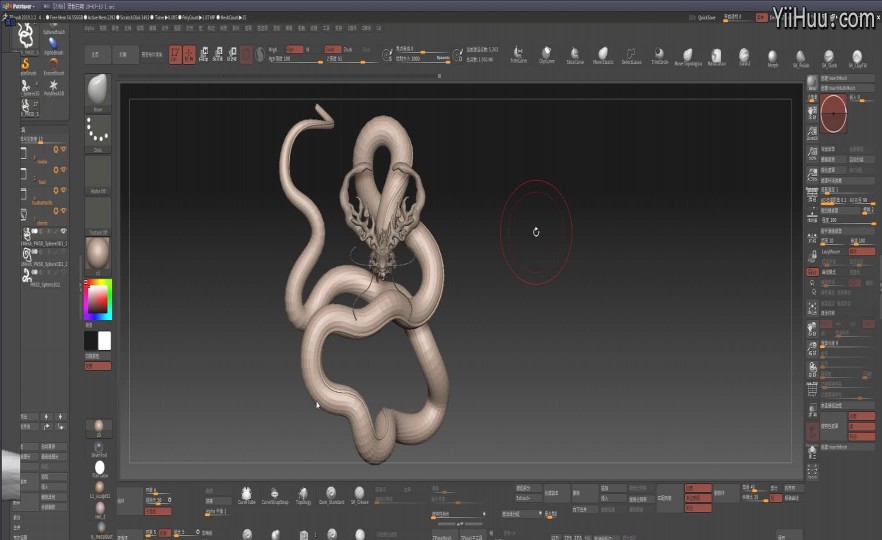Open the Dots stroke type picker
Screen dimensions: 882x540
[x=98, y=134]
